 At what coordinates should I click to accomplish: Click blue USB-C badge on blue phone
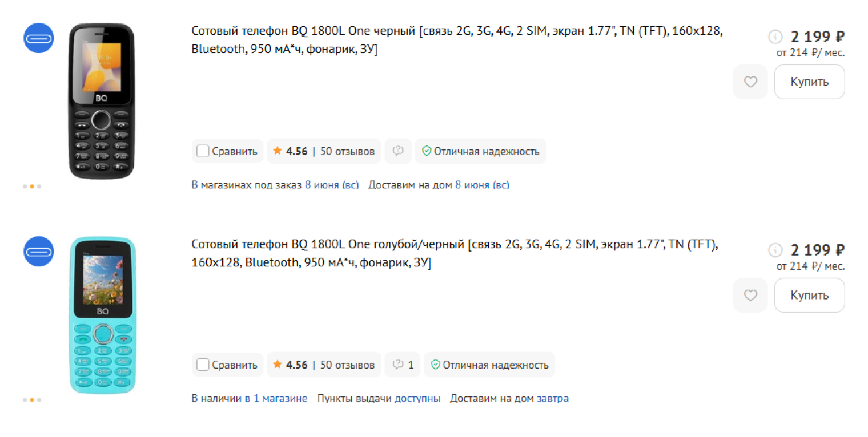pos(38,252)
